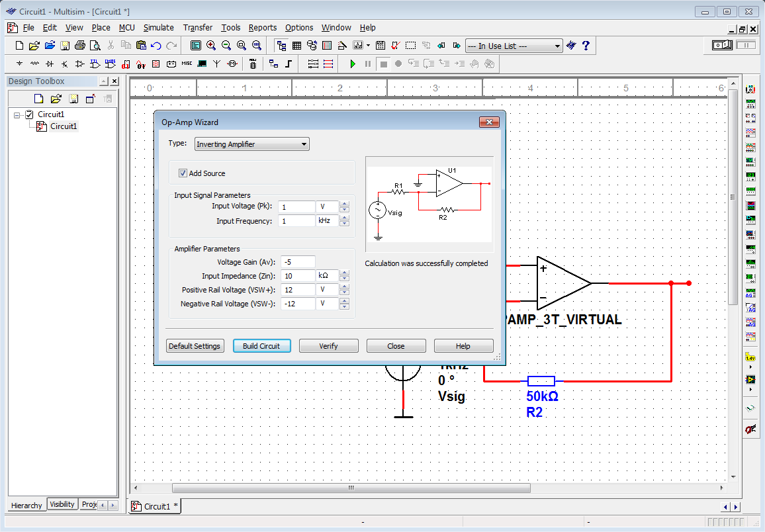Image resolution: width=765 pixels, height=532 pixels.
Task: Open the Tools menu
Action: [231, 28]
